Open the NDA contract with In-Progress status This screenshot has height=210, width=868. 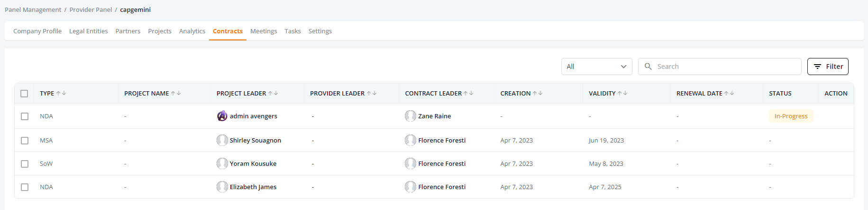(46, 116)
